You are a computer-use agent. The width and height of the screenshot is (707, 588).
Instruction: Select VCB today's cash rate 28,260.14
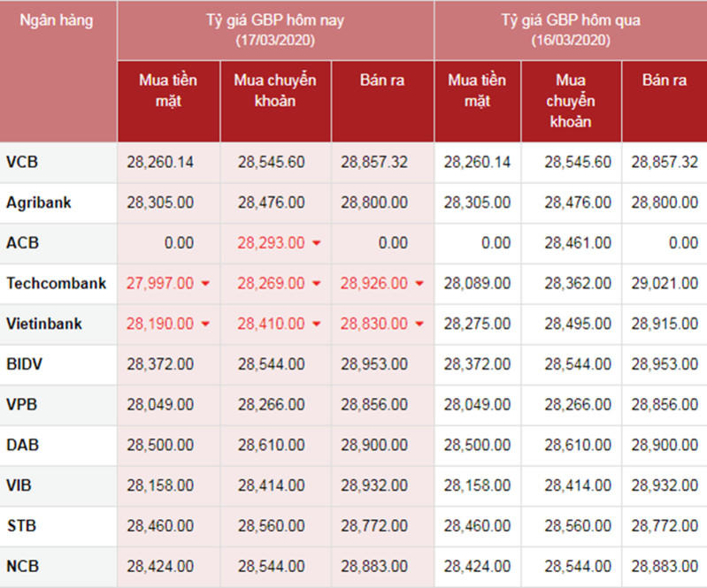(160, 162)
